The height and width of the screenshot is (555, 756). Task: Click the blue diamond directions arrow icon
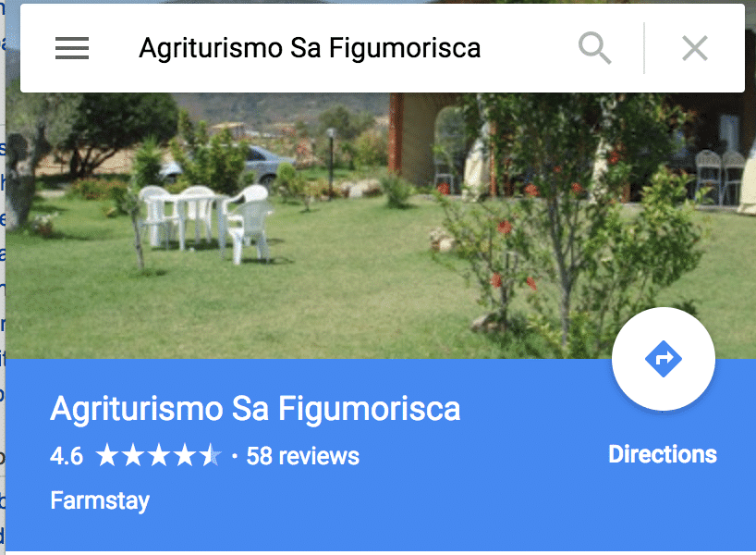[x=664, y=359]
